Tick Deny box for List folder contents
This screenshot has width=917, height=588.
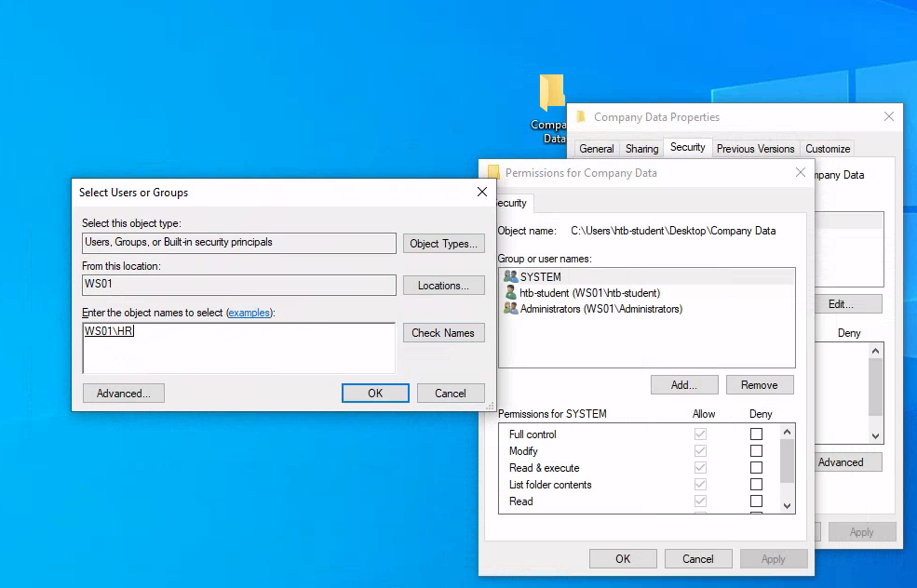[x=756, y=485]
